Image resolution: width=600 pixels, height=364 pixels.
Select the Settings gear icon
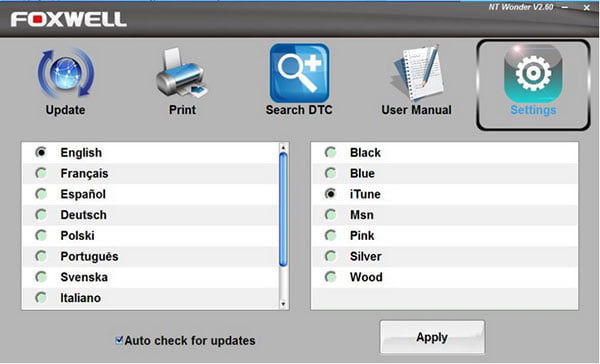coord(533,73)
